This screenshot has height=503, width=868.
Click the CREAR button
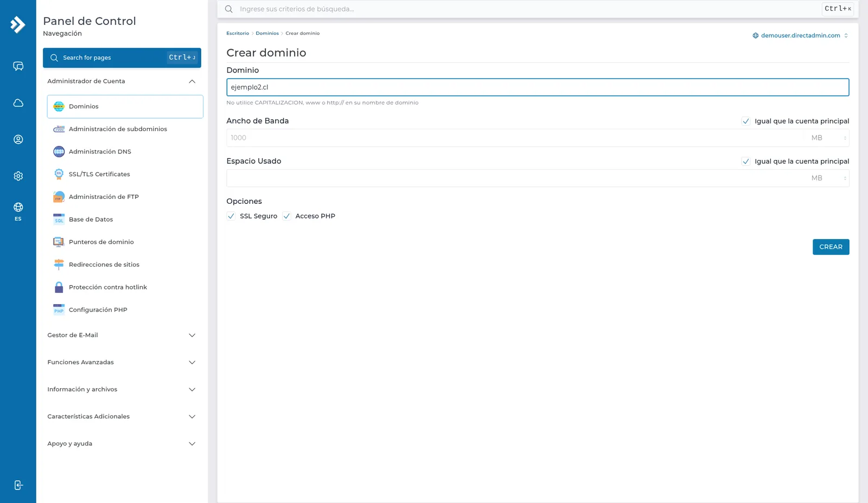831,247
